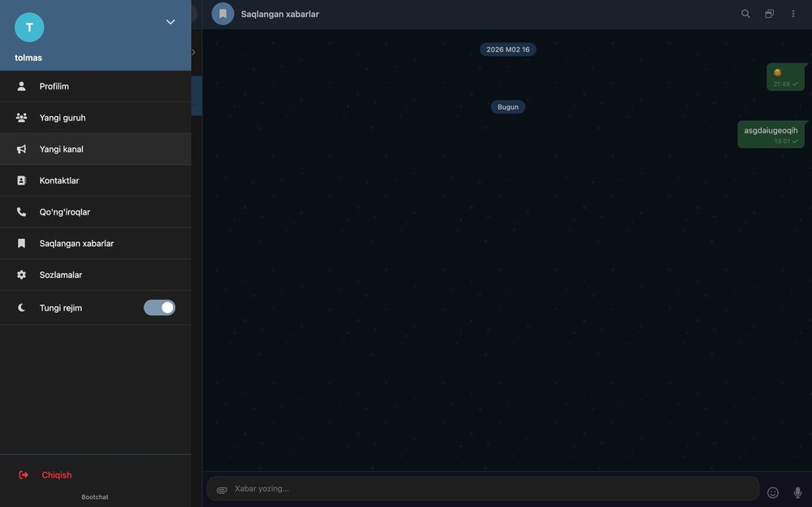Search in chat using magnifier icon

pyautogui.click(x=745, y=14)
